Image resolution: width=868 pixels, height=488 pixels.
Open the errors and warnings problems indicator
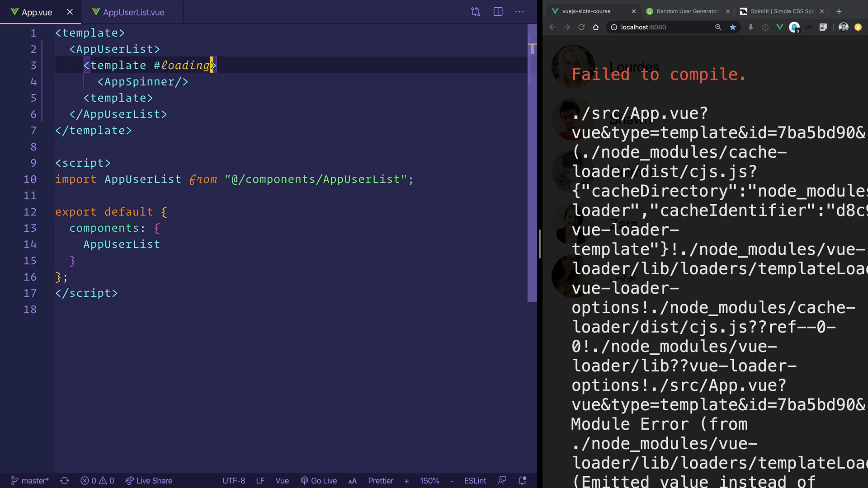pyautogui.click(x=97, y=481)
